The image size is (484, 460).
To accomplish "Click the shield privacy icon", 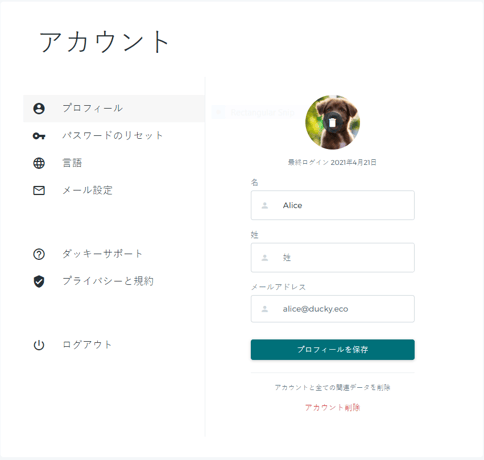I will [39, 282].
